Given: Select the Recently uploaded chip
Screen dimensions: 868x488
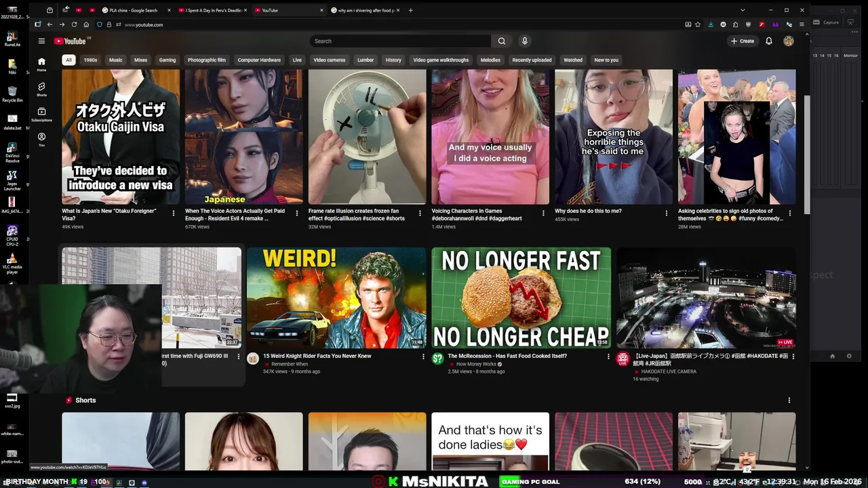Looking at the screenshot, I should 532,60.
